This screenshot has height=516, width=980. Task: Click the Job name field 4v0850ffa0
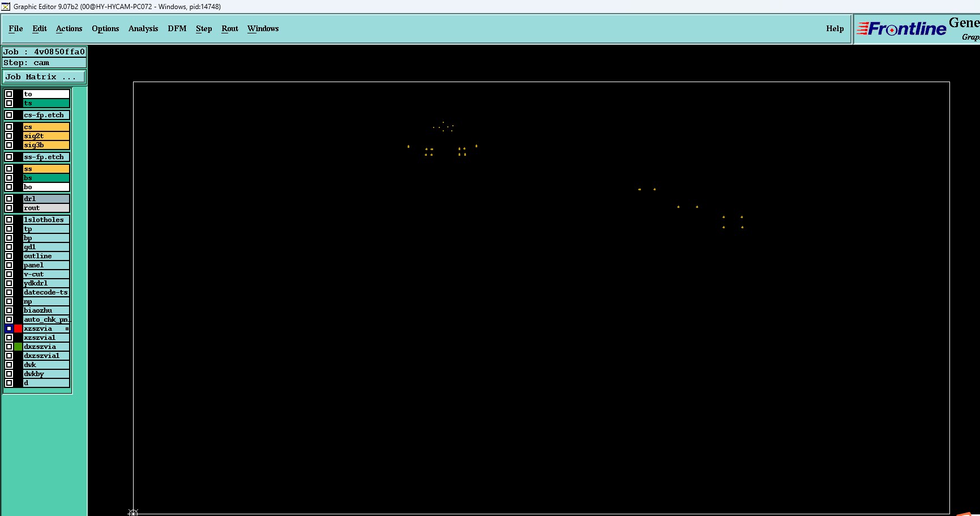[44, 52]
